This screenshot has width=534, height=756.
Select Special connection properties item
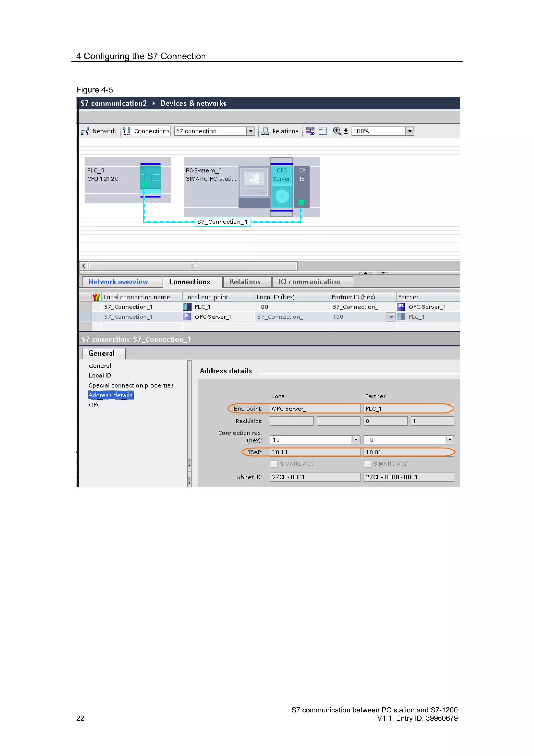(x=131, y=385)
